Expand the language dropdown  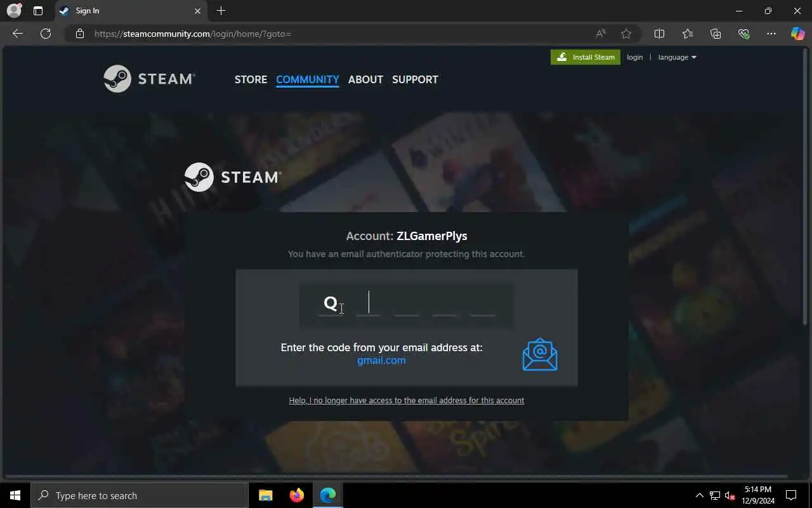coord(677,57)
